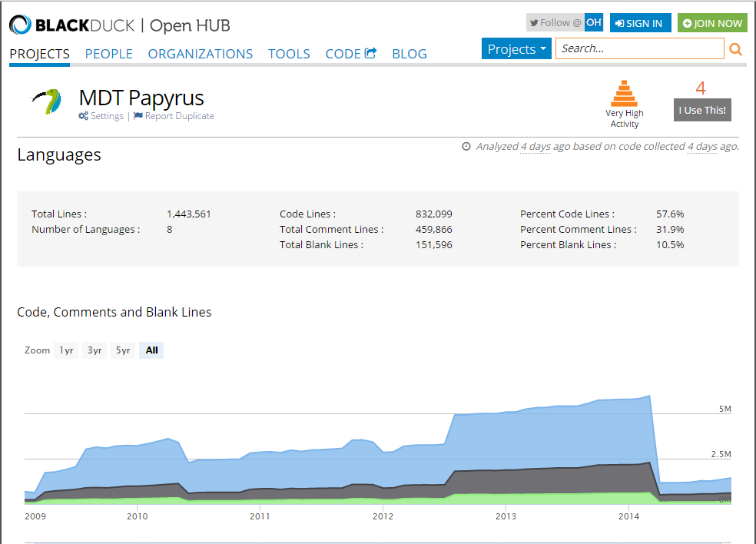Click the Total Lines value 1,443,561
Image resolution: width=756 pixels, height=544 pixels.
[188, 214]
